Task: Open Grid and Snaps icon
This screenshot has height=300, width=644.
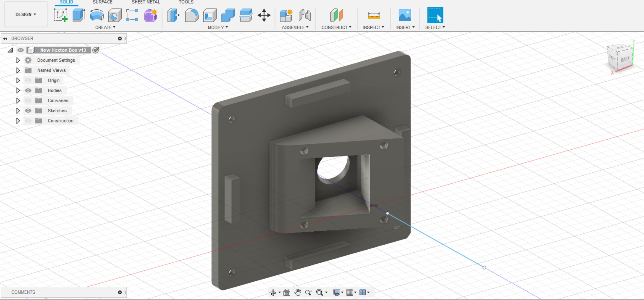Action: click(350, 292)
